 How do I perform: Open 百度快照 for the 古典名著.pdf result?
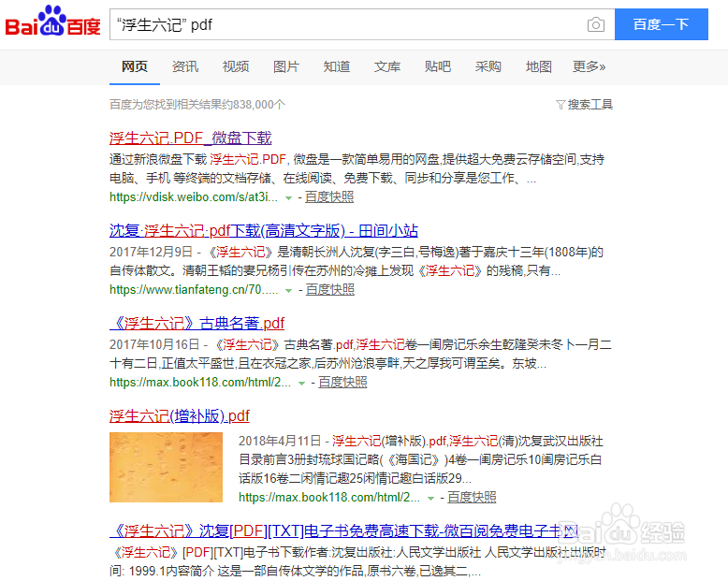342,382
